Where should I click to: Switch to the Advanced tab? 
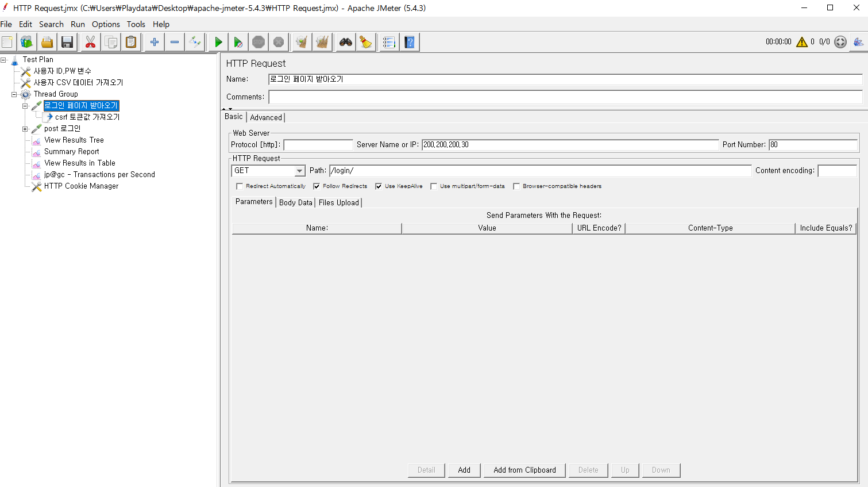tap(266, 117)
